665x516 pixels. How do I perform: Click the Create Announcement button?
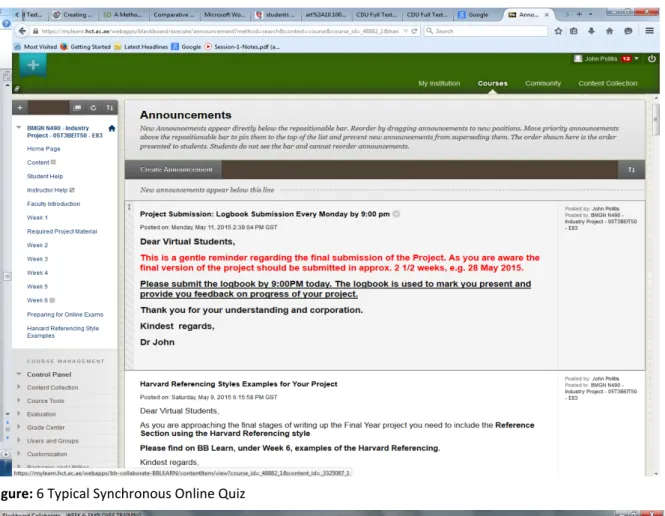[x=176, y=170]
